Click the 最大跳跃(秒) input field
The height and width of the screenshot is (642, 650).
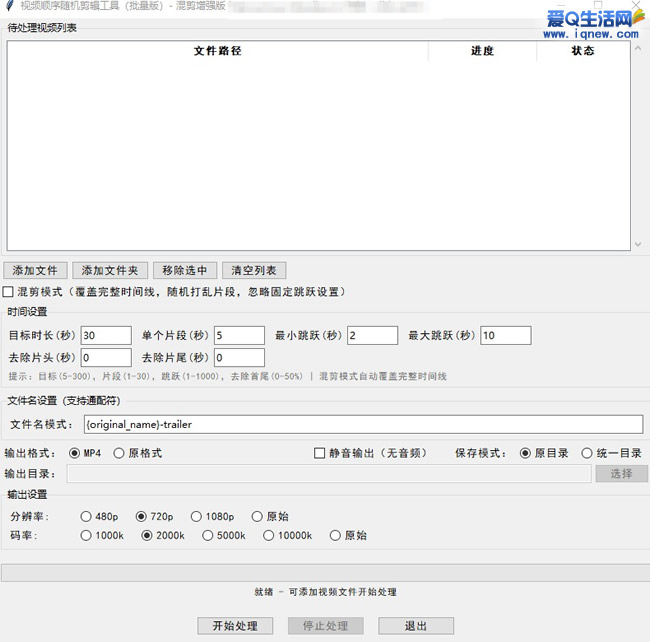click(506, 335)
